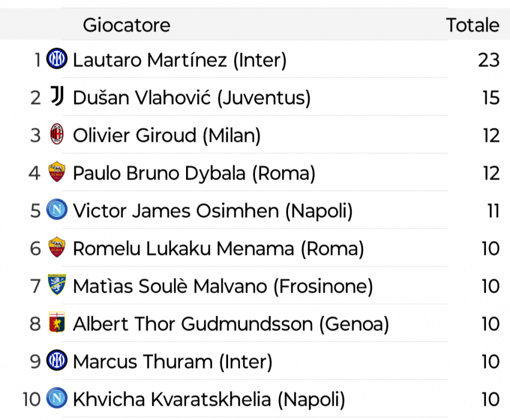Open Khvicha Kvaratskhelia (Napoli) player entry

(209, 399)
